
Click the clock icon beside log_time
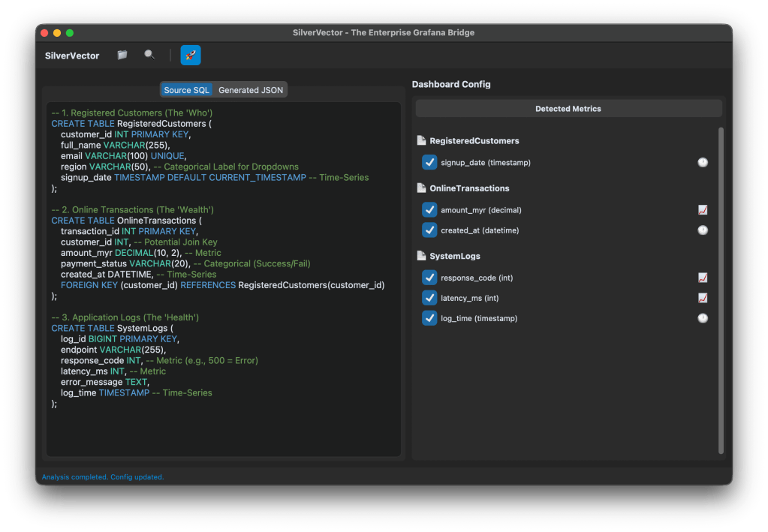703,318
